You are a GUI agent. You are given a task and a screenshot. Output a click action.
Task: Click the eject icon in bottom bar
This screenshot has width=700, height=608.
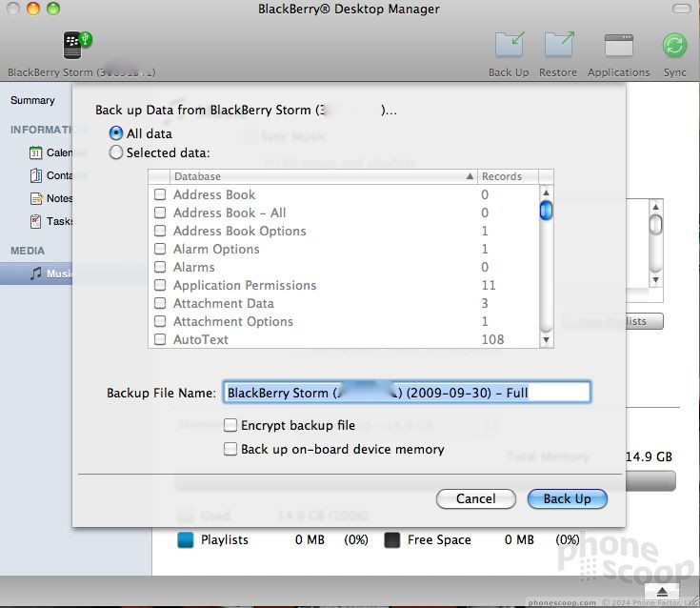pyautogui.click(x=662, y=592)
